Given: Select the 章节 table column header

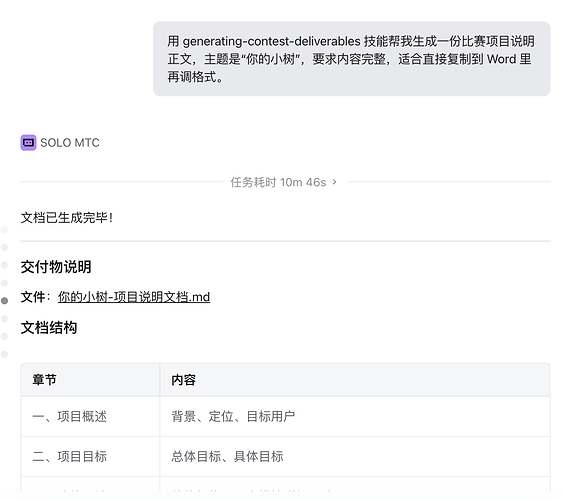Looking at the screenshot, I should [90, 380].
